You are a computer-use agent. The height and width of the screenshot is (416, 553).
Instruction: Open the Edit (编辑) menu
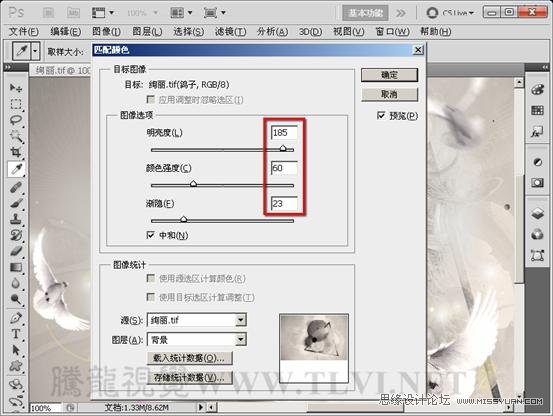click(x=66, y=32)
